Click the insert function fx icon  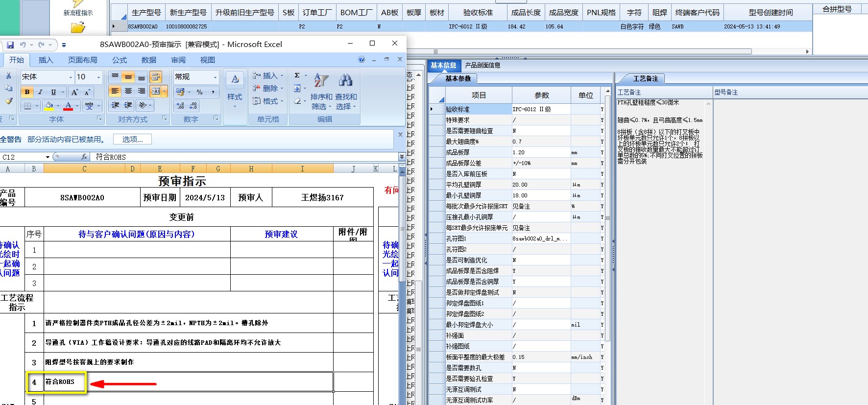(84, 157)
